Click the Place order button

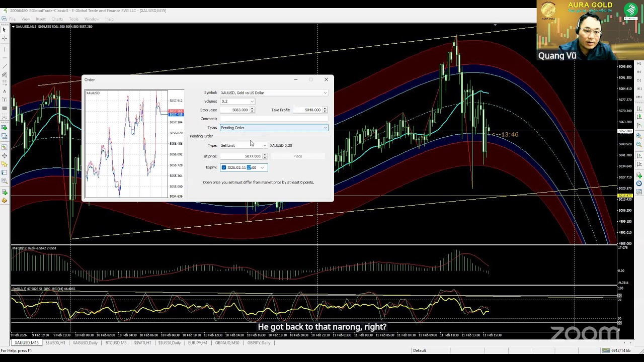298,156
